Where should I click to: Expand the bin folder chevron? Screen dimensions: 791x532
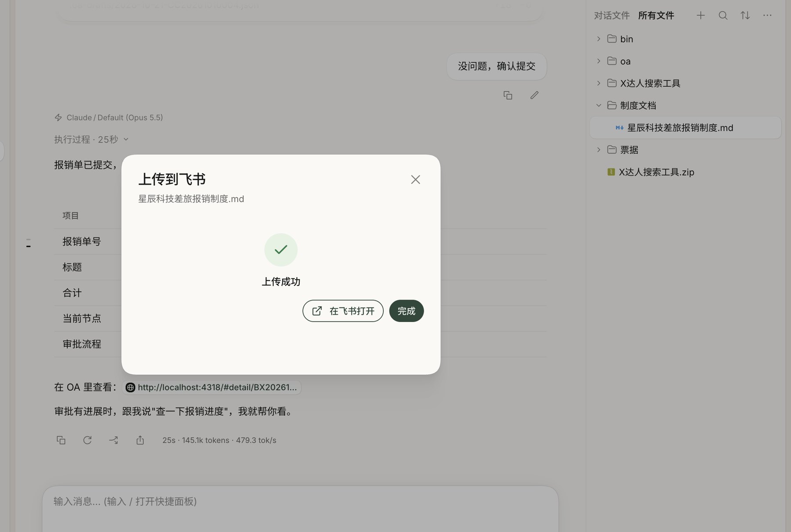click(x=599, y=39)
